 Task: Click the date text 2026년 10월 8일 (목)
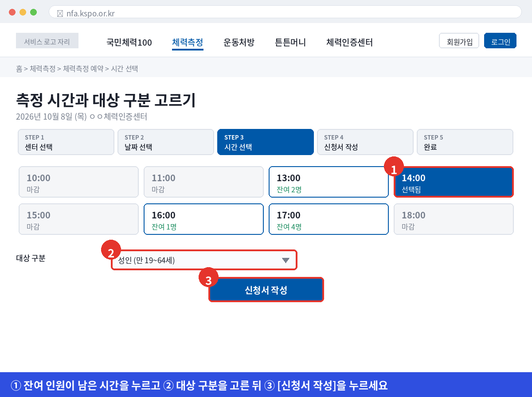[51, 117]
